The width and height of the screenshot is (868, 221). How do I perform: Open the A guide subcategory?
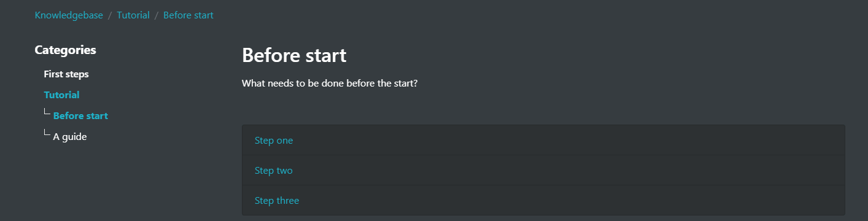click(x=70, y=137)
